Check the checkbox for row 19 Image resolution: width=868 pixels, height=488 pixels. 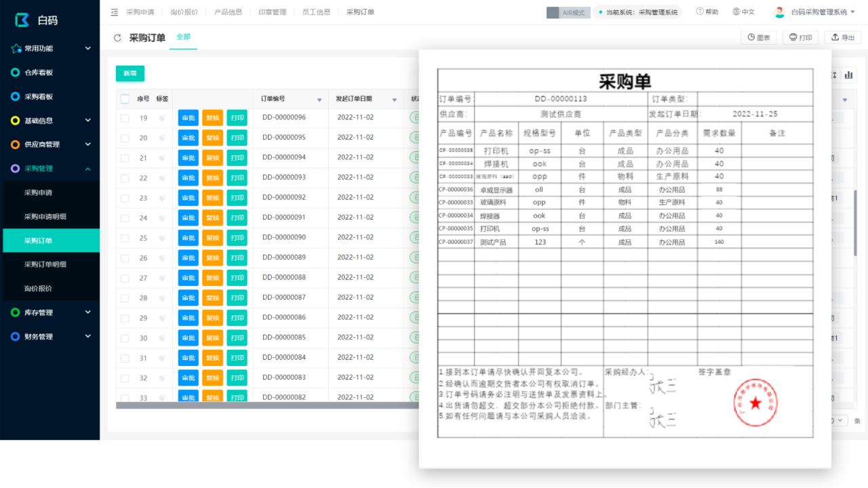(x=125, y=118)
